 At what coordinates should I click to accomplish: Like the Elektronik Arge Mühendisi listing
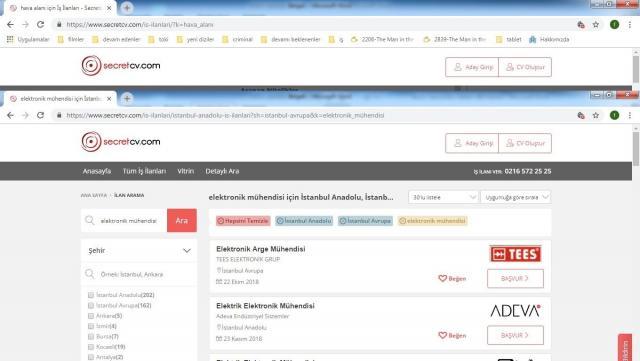452,279
